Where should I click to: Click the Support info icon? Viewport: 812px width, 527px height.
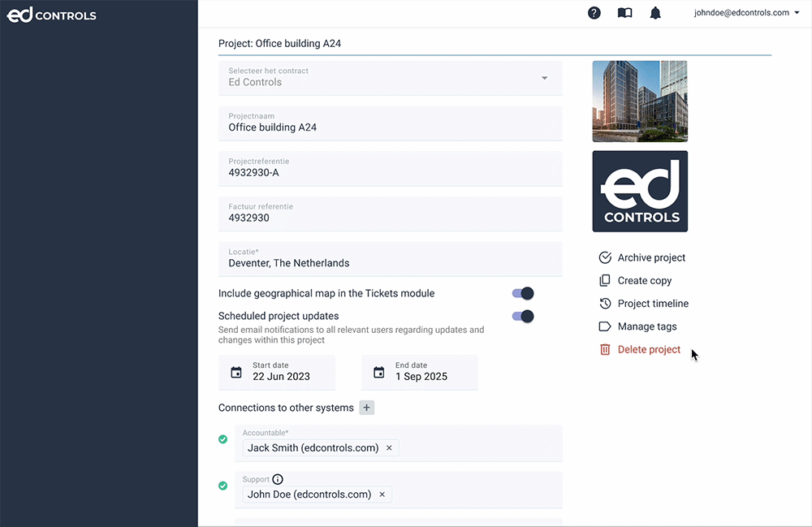tap(278, 480)
